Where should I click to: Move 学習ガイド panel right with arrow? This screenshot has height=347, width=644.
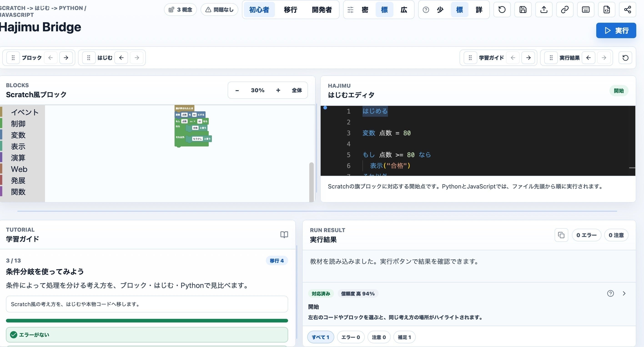tap(528, 58)
